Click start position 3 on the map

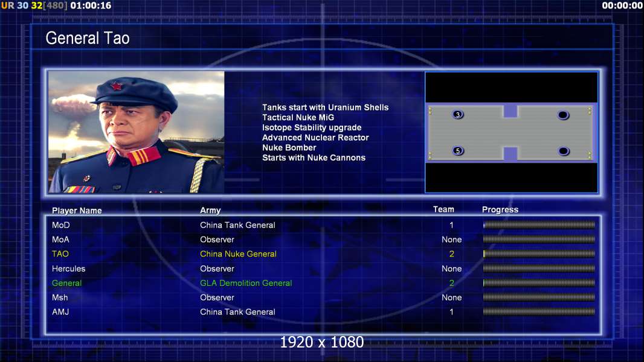click(x=458, y=115)
